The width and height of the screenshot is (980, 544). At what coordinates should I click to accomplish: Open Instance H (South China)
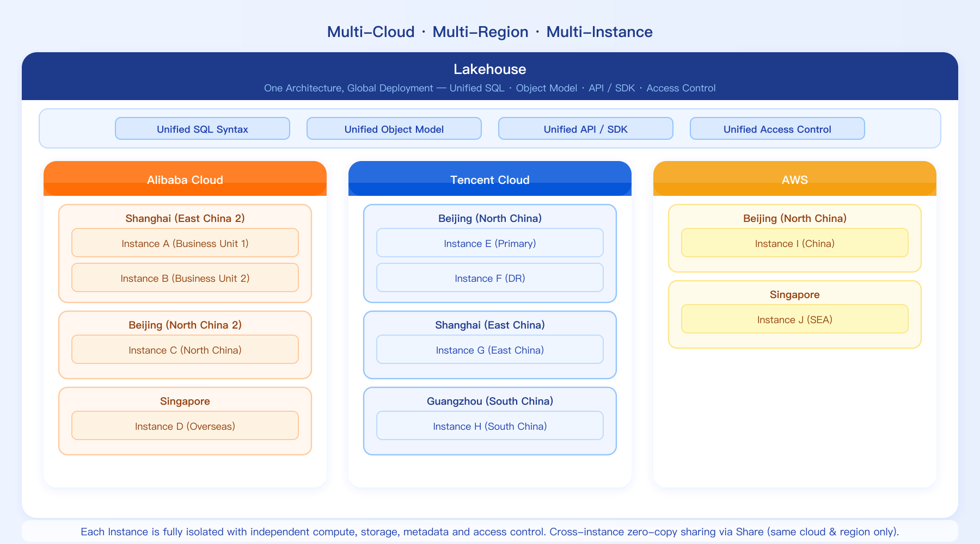[490, 426]
